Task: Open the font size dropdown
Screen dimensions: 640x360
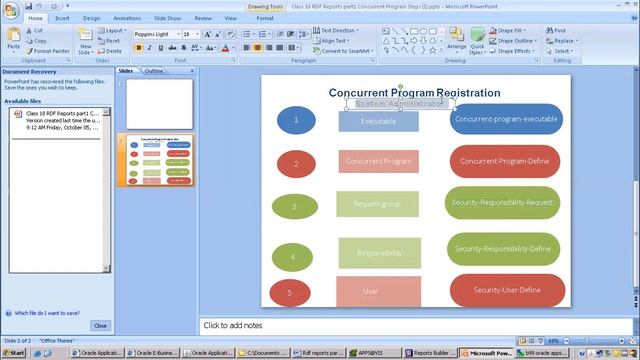Action: click(x=198, y=34)
